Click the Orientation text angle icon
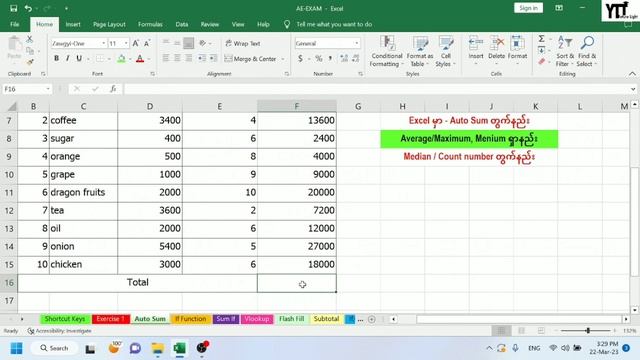This screenshot has width=640, height=360. coord(202,43)
